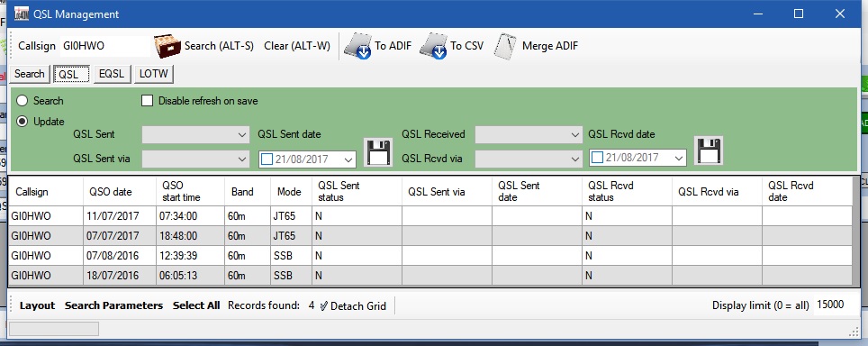Select the row dated 18/07/2016

430,275
